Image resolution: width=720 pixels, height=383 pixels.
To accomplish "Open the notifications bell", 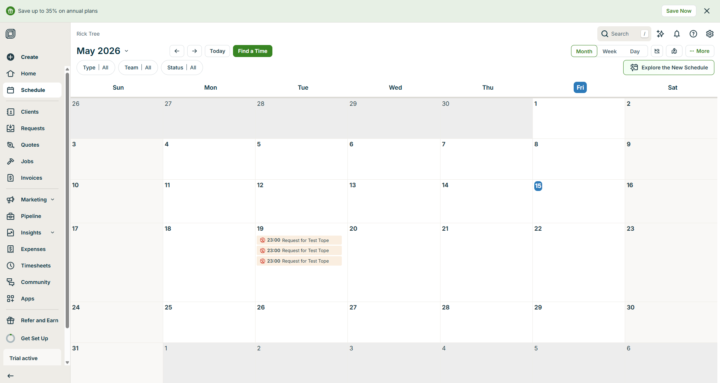I will coord(677,34).
